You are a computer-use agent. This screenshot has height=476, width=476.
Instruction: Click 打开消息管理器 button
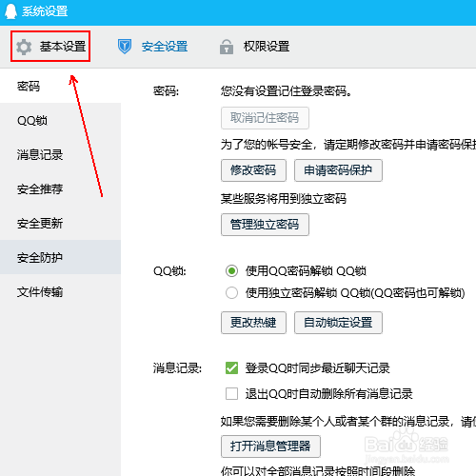(270, 446)
